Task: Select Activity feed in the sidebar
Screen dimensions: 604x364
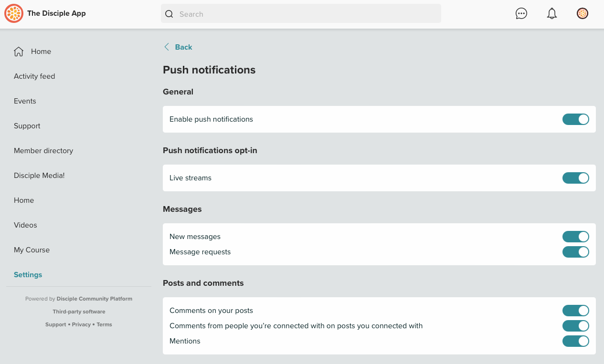Action: (x=34, y=76)
